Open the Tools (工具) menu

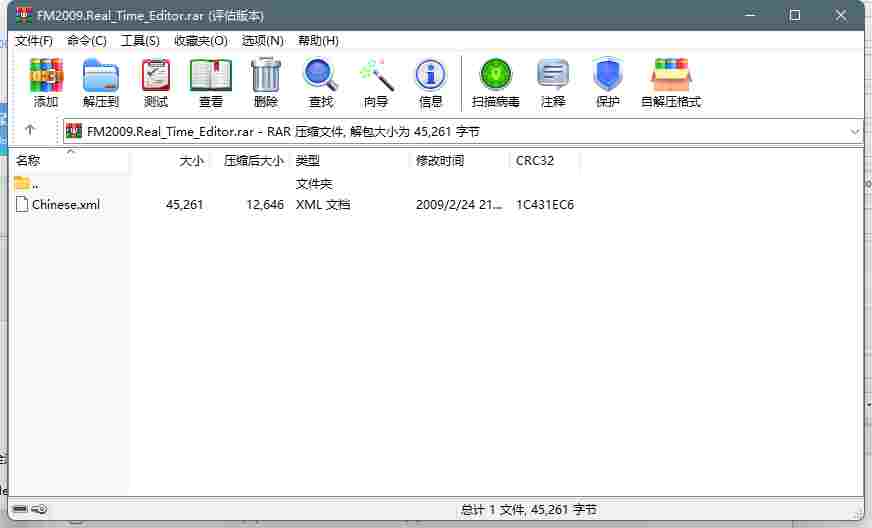tap(140, 41)
